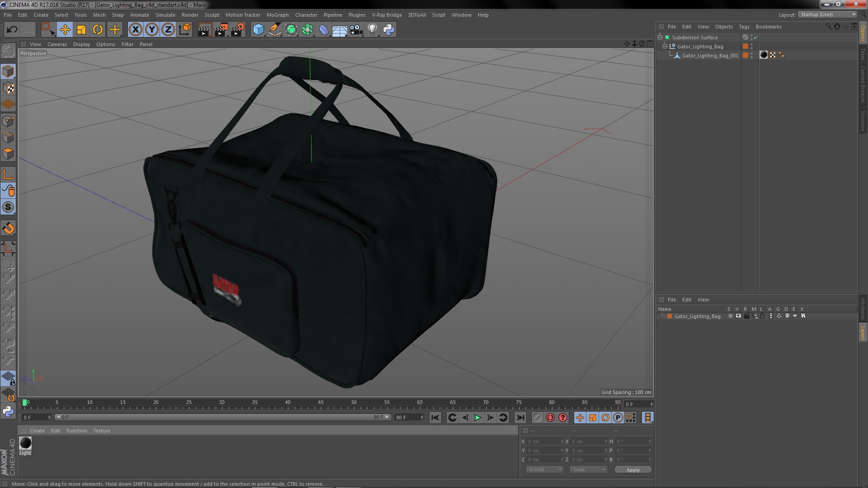Open the V-Ray Bridge menu
The height and width of the screenshot is (488, 868).
pos(387,15)
